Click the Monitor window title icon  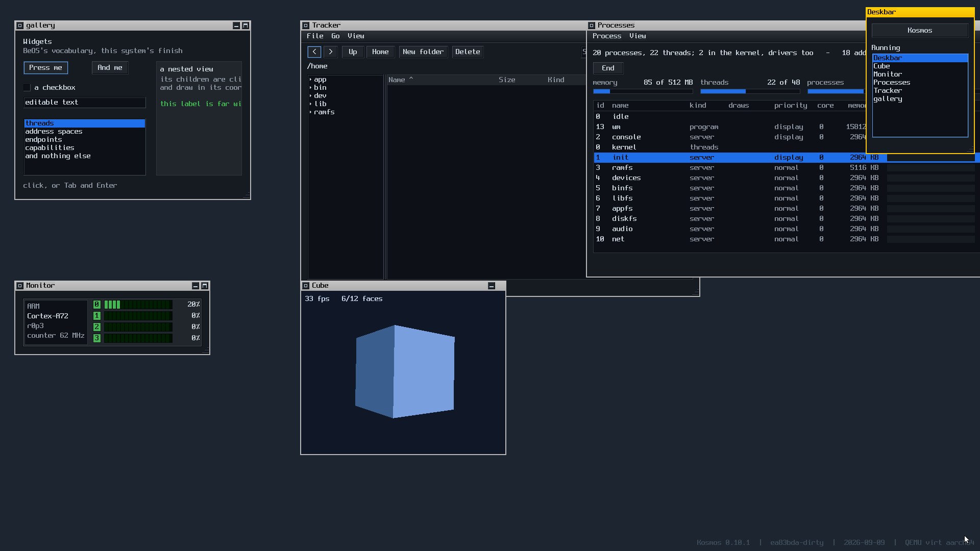tap(20, 286)
